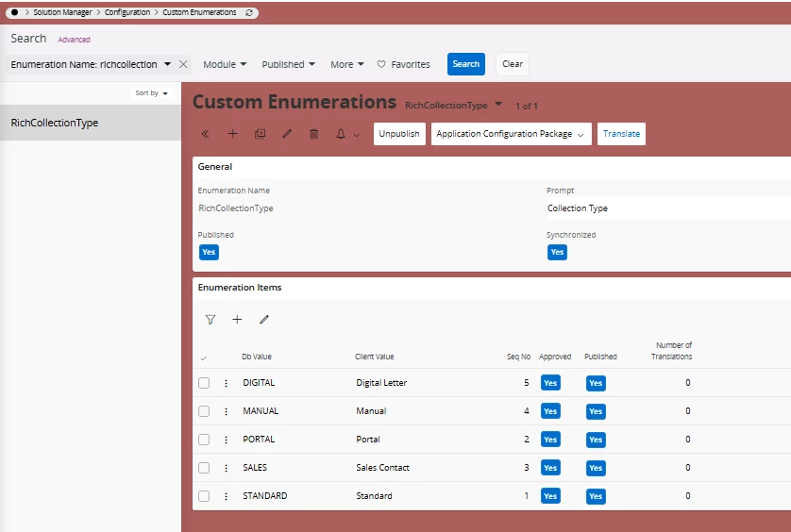The width and height of the screenshot is (791, 532).
Task: Sort by the Db Value column header
Action: click(x=257, y=357)
